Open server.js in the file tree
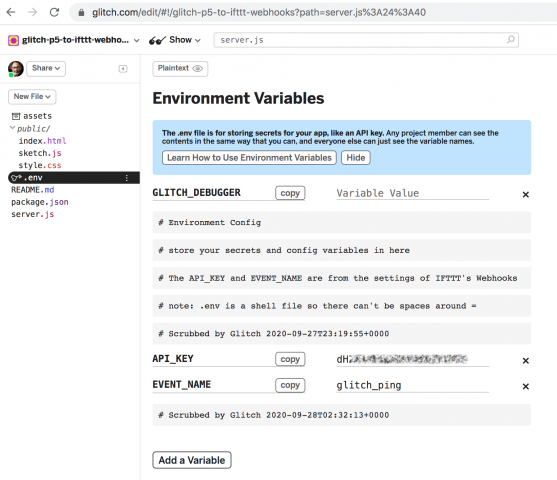This screenshot has width=557, height=480. click(33, 214)
